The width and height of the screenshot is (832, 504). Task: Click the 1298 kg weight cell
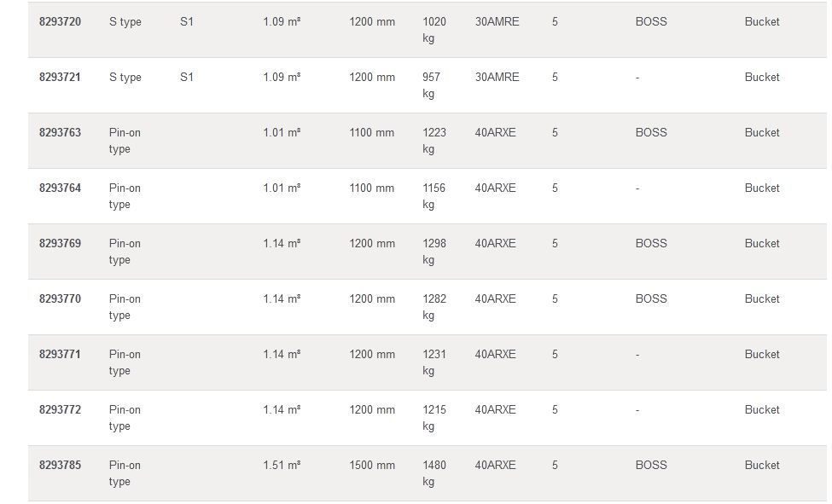pyautogui.click(x=434, y=252)
